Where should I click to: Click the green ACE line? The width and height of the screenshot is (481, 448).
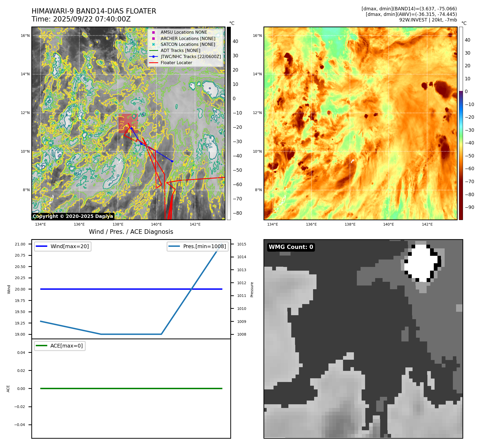coord(131,388)
